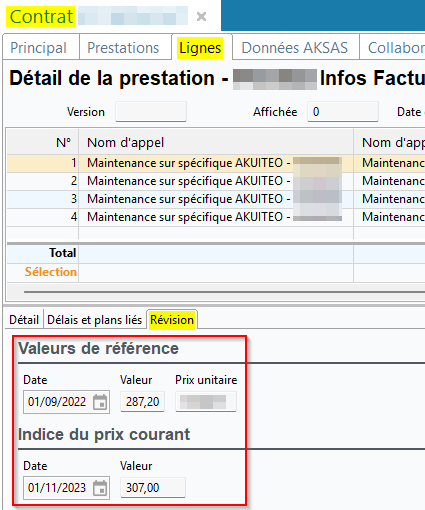The image size is (425, 510).
Task: Open calendar picker for current index date 01/11/2023
Action: (x=100, y=488)
